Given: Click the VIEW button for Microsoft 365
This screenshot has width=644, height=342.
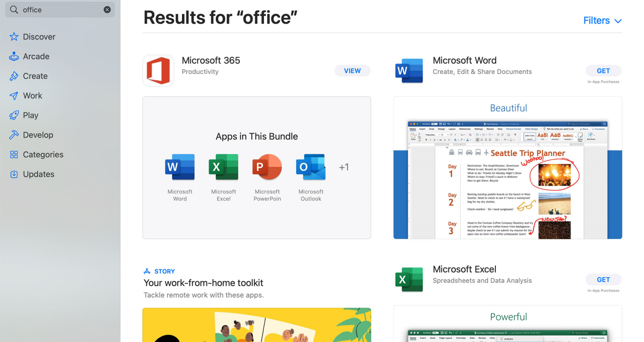Looking at the screenshot, I should click(x=352, y=71).
